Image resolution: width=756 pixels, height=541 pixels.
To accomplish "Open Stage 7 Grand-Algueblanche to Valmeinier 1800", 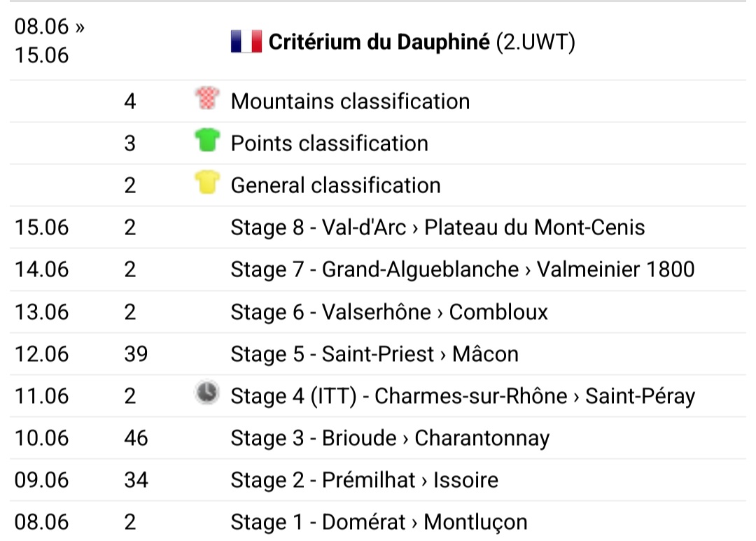I will (463, 269).
